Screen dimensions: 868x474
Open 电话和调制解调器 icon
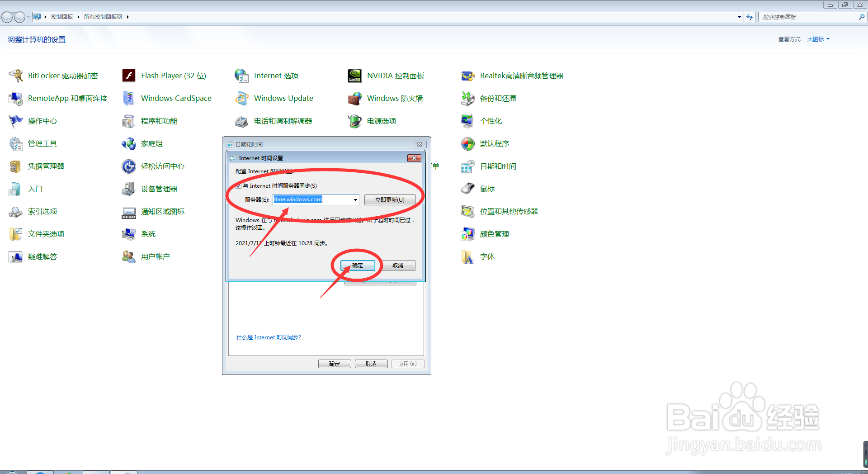[242, 121]
